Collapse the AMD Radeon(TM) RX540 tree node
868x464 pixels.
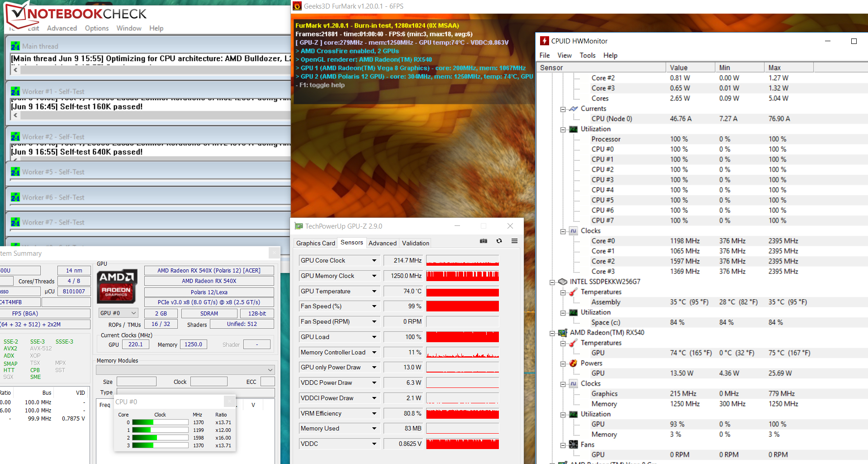[x=552, y=333]
